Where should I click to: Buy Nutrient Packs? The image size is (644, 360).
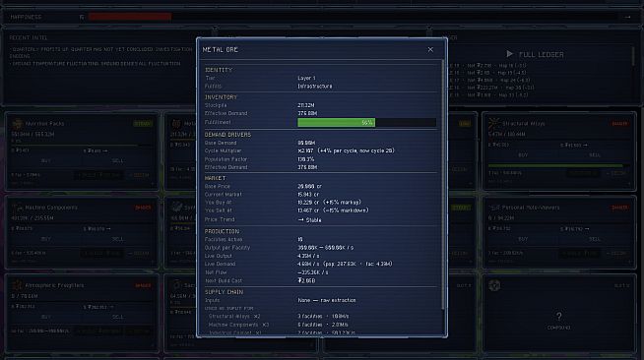[x=46, y=160]
